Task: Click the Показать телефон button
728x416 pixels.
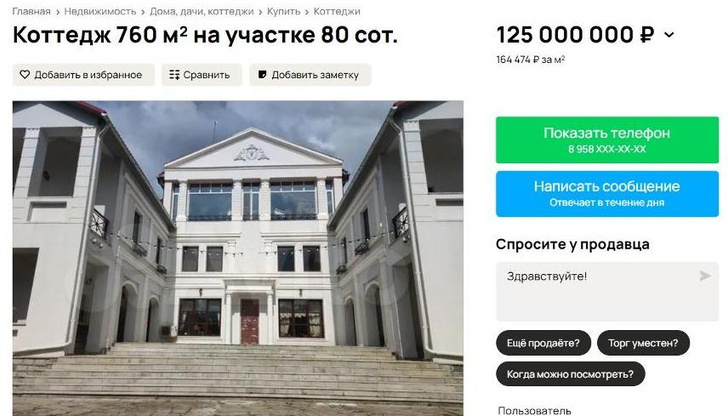Action: coord(607,140)
